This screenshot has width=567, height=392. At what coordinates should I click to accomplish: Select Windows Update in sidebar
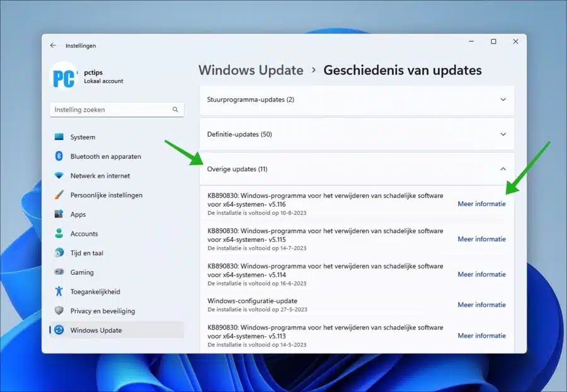click(x=117, y=330)
